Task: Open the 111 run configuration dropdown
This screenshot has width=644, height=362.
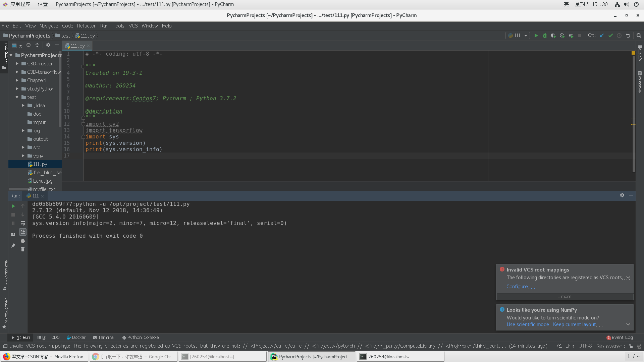Action: click(518, 36)
